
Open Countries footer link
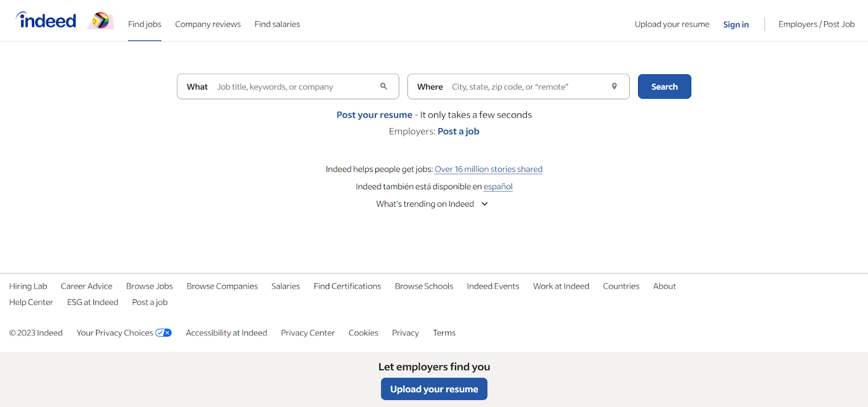point(621,286)
